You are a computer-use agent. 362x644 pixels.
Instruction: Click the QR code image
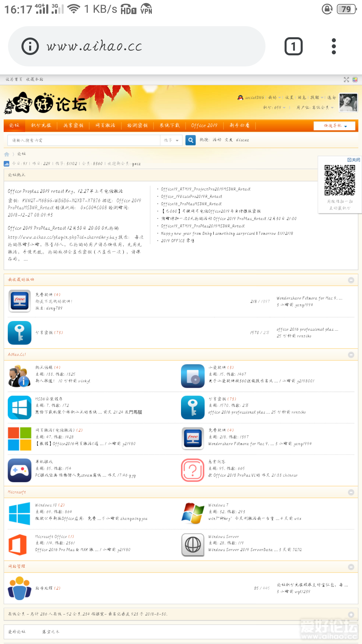340,180
